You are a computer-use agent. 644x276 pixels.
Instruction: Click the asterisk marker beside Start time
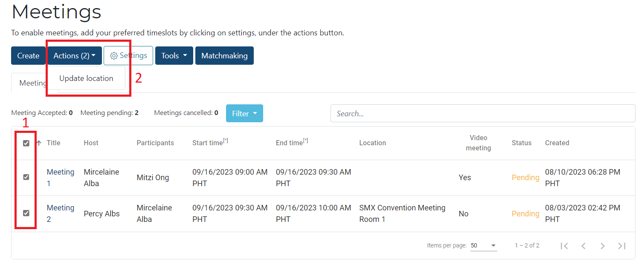pos(225,140)
